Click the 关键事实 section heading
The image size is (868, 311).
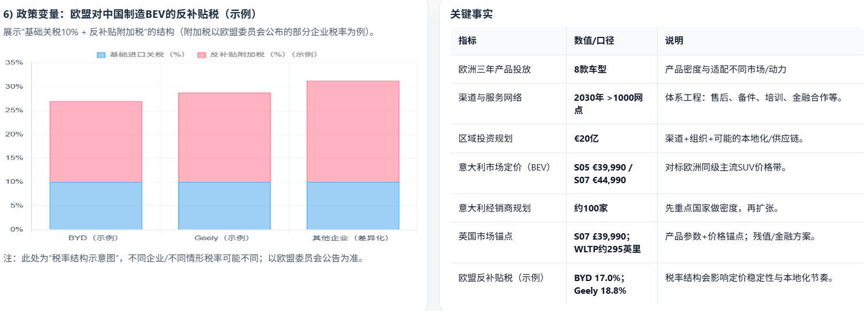point(471,14)
